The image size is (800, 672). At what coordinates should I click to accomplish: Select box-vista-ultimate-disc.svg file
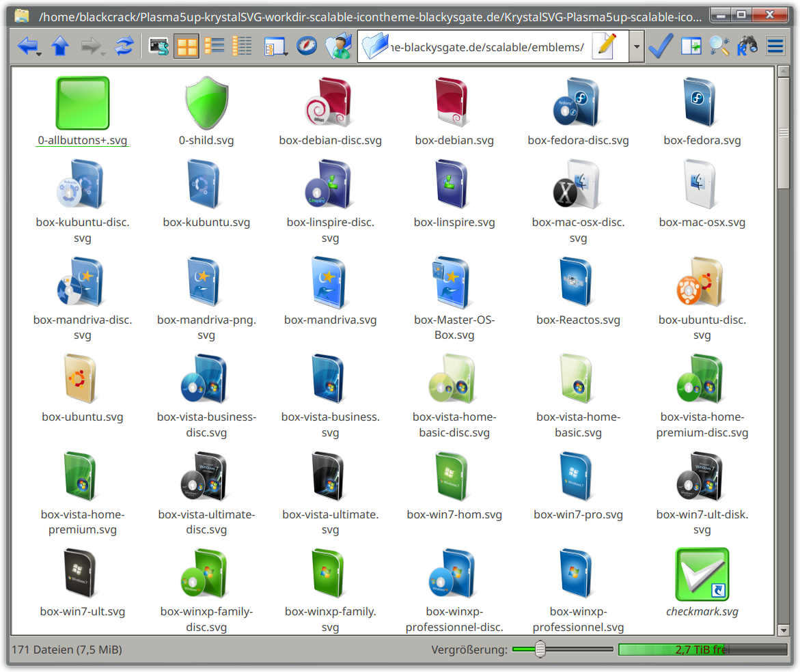[x=206, y=493]
